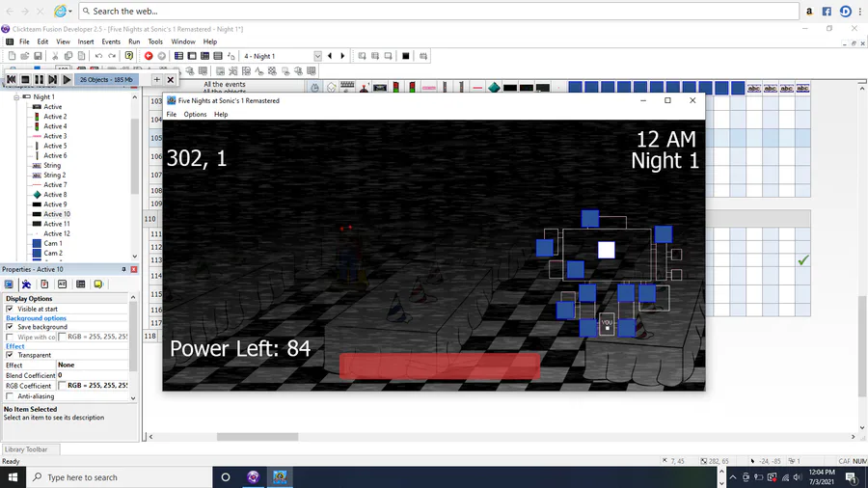
Task: Open the '4 - Night 1' frame dropdown
Action: 317,56
